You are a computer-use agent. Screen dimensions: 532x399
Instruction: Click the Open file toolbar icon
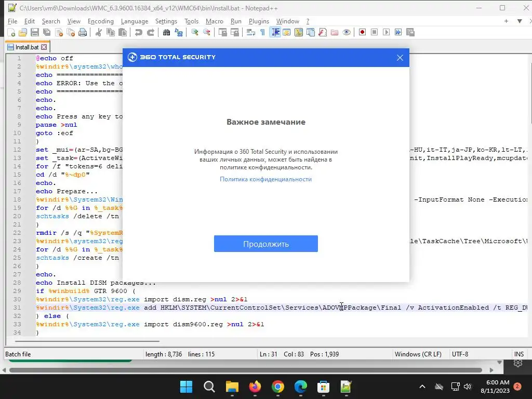pos(23,32)
